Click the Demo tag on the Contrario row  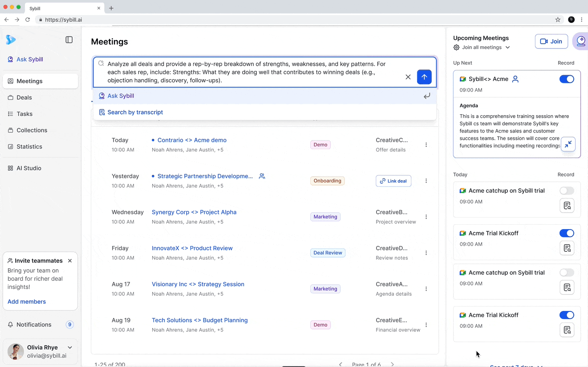[x=320, y=145]
